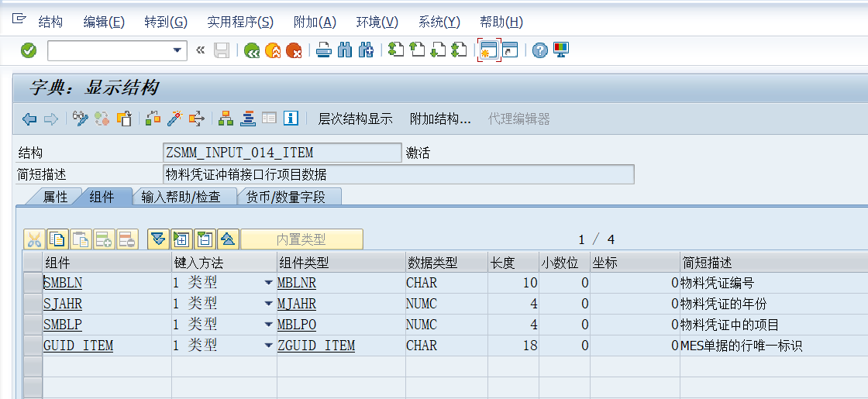Click the Previous Page icon
The height and width of the screenshot is (399, 868).
417,50
